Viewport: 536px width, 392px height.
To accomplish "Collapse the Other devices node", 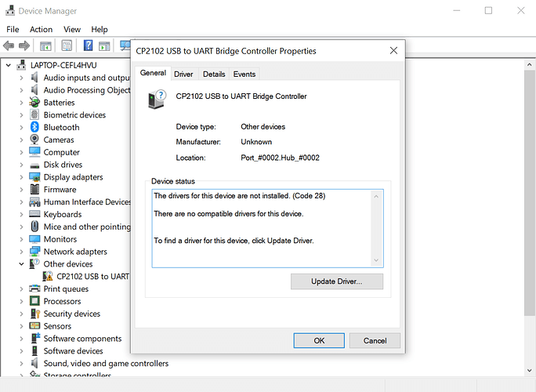I will (21, 264).
